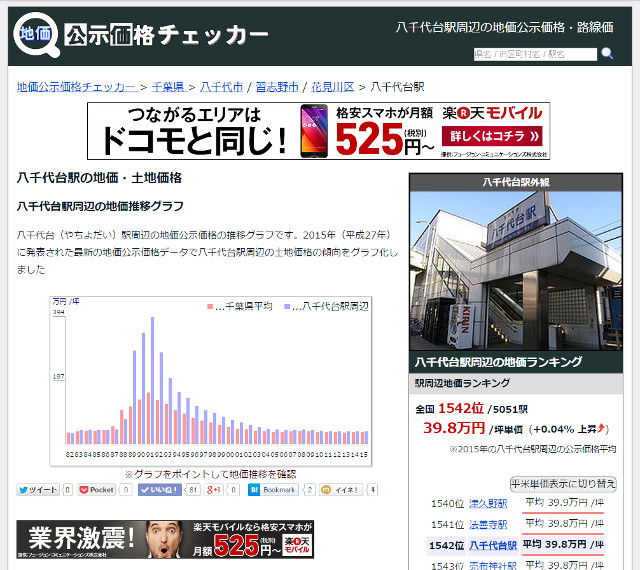The width and height of the screenshot is (640, 570).
Task: Click the 八千代台駅の地価・土地価格 heading
Action: point(99,178)
